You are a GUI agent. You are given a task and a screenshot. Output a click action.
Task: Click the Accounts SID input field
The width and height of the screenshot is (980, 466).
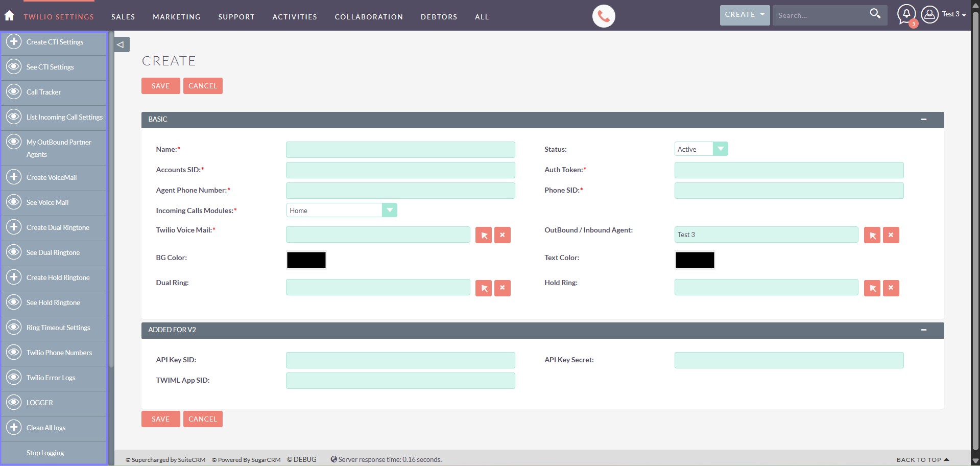(x=400, y=170)
